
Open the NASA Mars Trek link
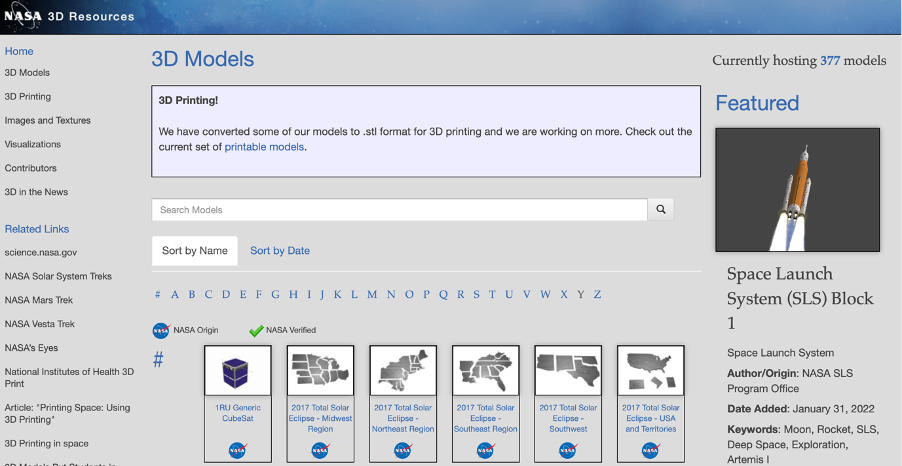point(39,300)
